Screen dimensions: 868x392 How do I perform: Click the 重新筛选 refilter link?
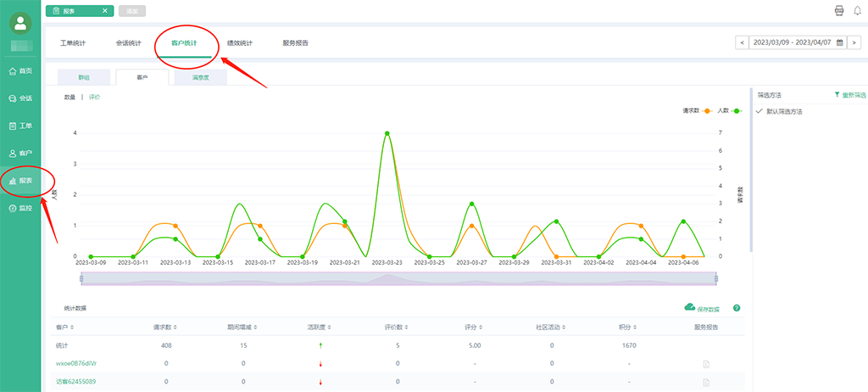pyautogui.click(x=850, y=95)
